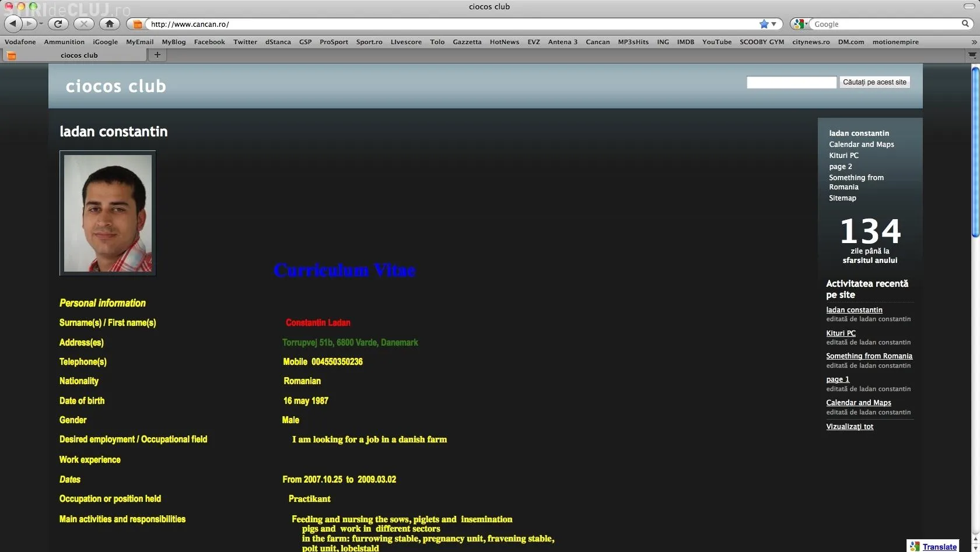Image resolution: width=980 pixels, height=552 pixels.
Task: Go to the Home page icon
Action: (109, 24)
